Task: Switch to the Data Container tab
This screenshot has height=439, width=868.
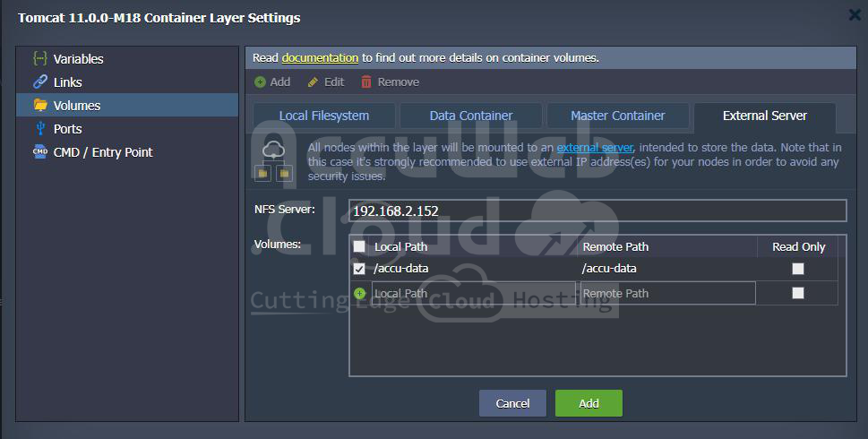Action: click(x=471, y=116)
